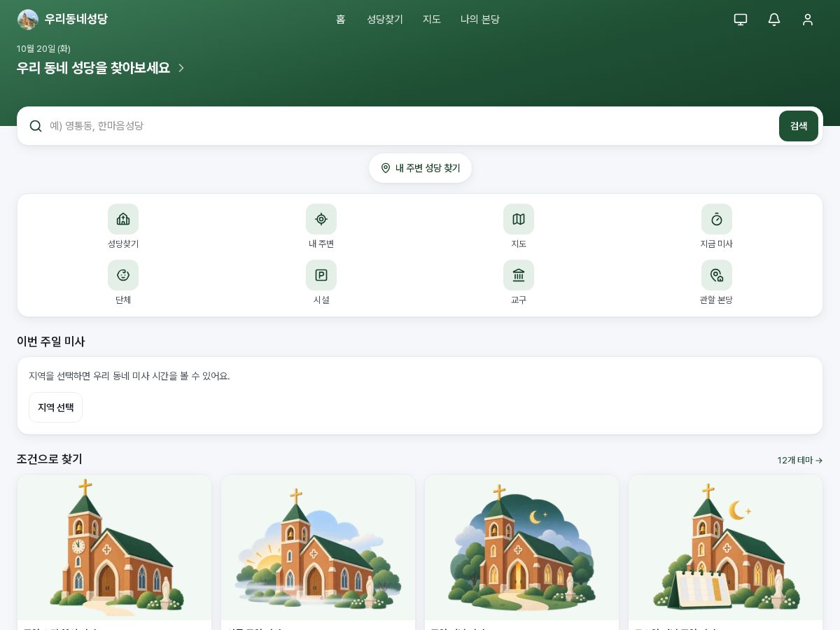The width and height of the screenshot is (840, 630).
Task: Open 지도 map icon shortcut
Action: tap(519, 219)
